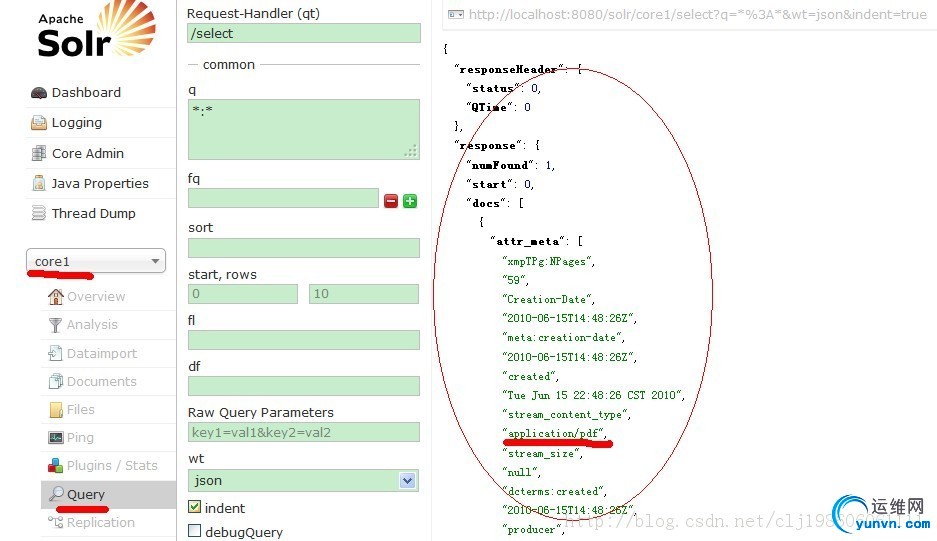
Task: Open the Files page
Action: tap(81, 409)
